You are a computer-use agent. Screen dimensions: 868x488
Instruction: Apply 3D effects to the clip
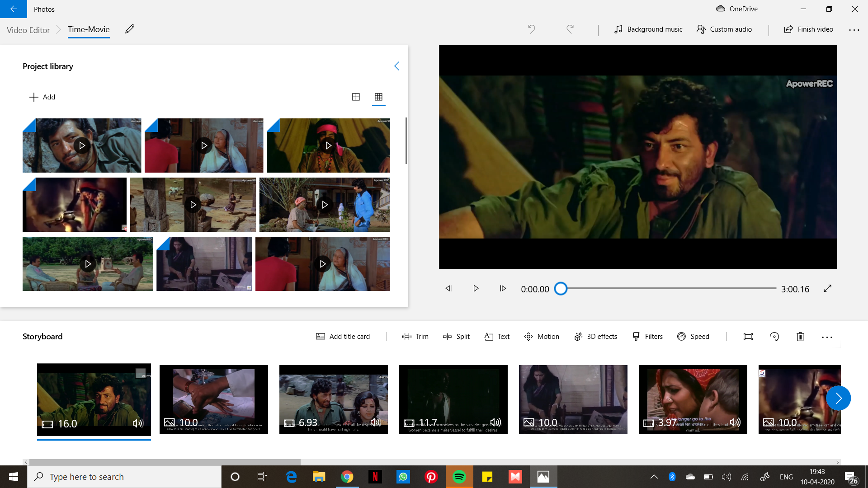(595, 336)
